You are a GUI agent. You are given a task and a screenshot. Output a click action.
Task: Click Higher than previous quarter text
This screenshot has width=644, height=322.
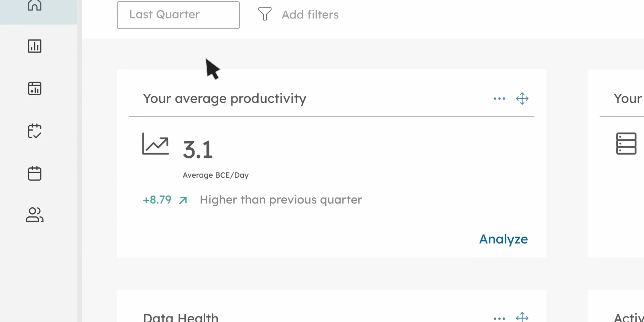click(281, 200)
